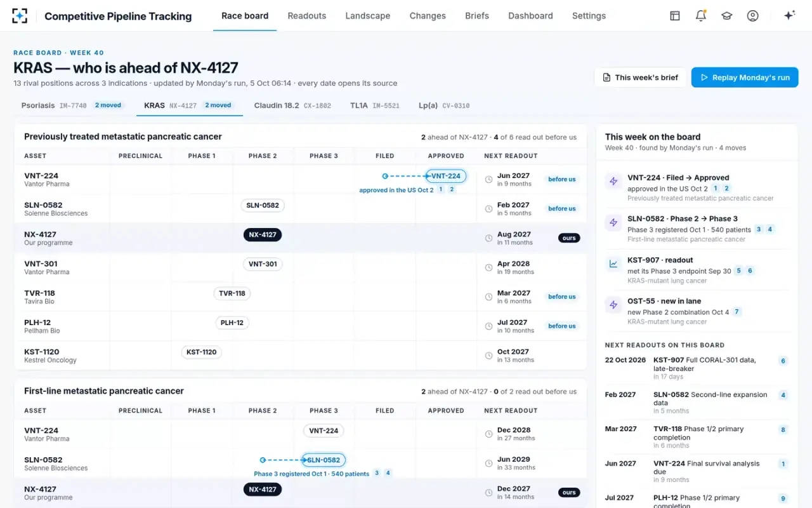Screen dimensions: 812x508
Task: Click the KST-1120 pipeline chip
Action: [x=202, y=352]
